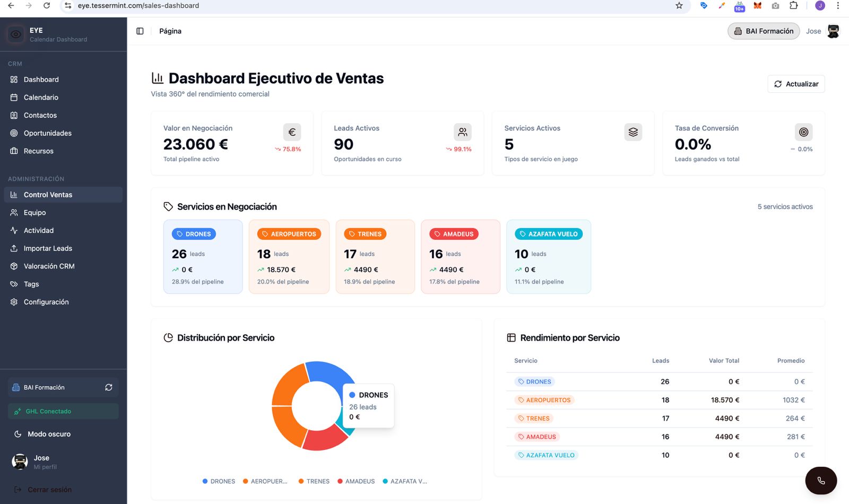Click the AEROPUERTOS tag in the table
849x504 pixels.
point(544,400)
